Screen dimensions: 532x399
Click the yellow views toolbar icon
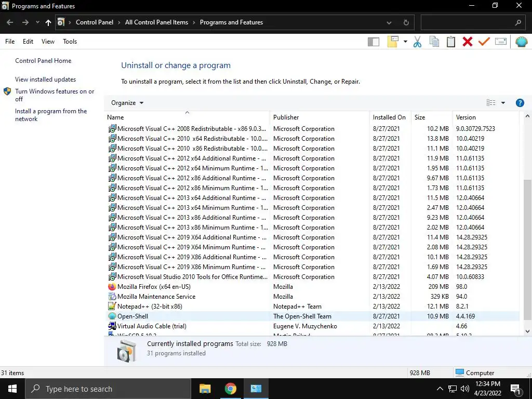pyautogui.click(x=393, y=42)
